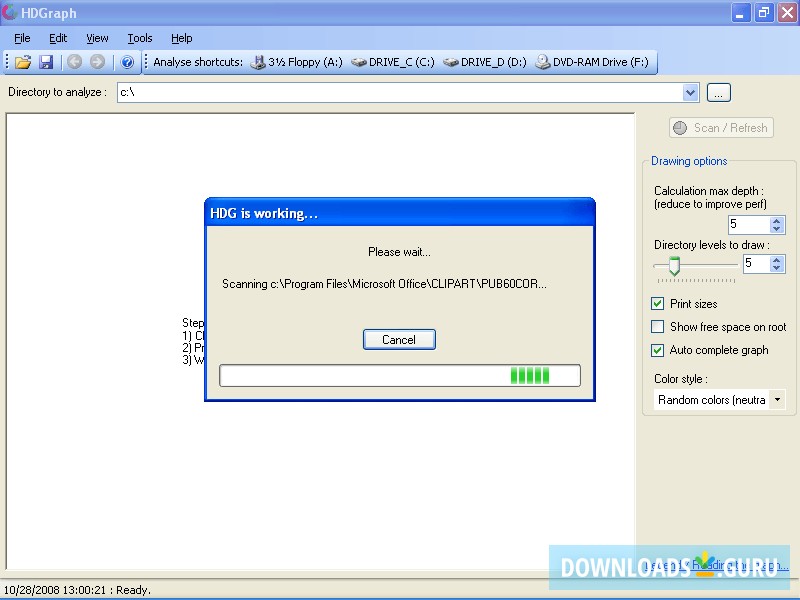Analyse the DRIVE_D (D:) shortcut
Screen dimensions: 800x600
485,62
